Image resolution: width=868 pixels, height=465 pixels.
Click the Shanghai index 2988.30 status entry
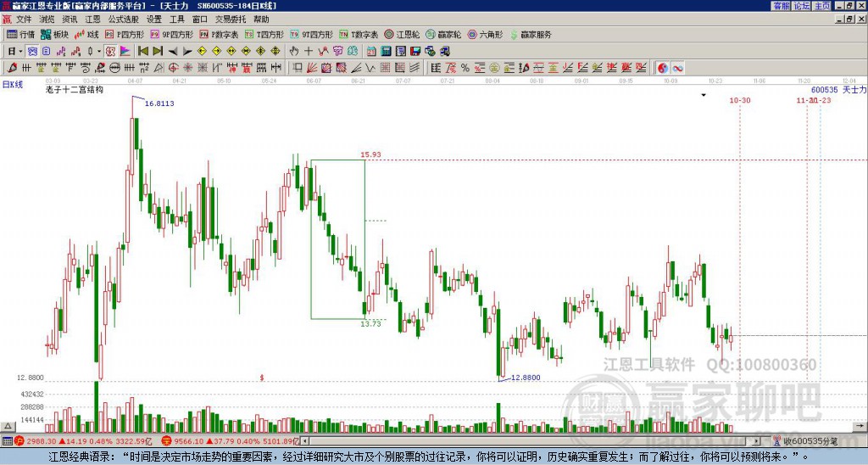coord(83,441)
